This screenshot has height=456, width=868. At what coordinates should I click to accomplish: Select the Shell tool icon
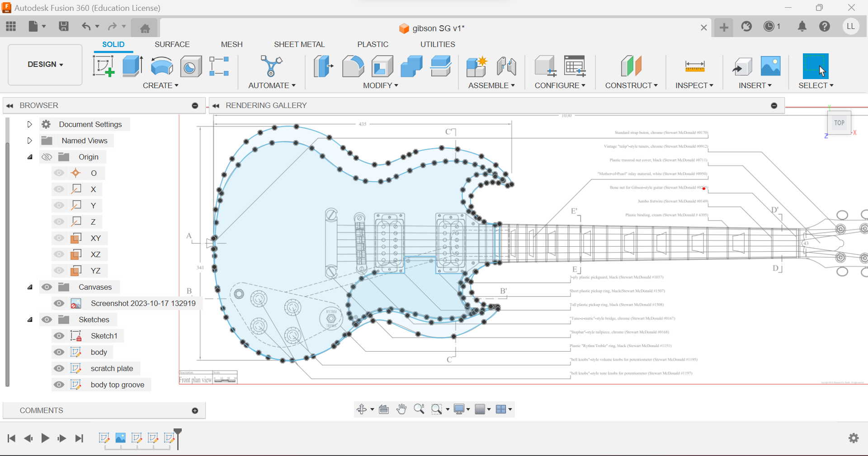(x=382, y=66)
